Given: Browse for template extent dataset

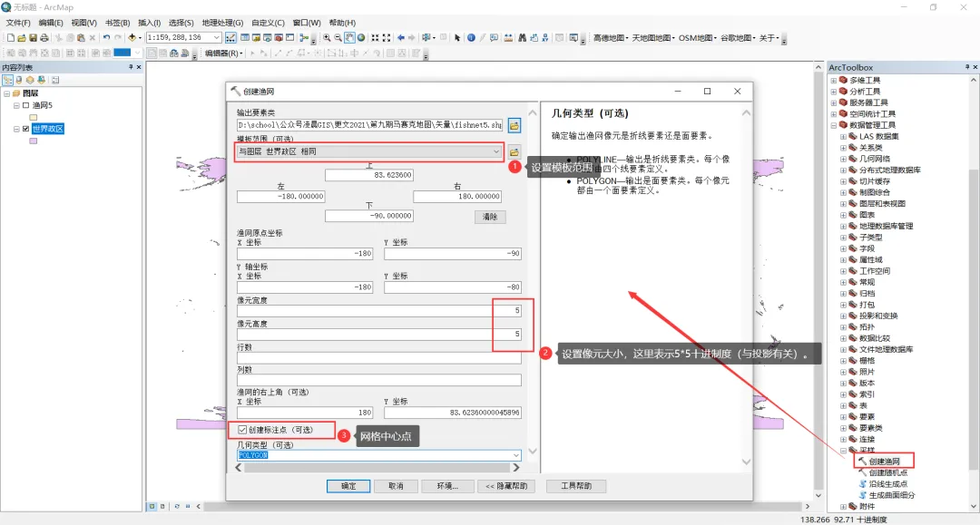Looking at the screenshot, I should [x=514, y=151].
